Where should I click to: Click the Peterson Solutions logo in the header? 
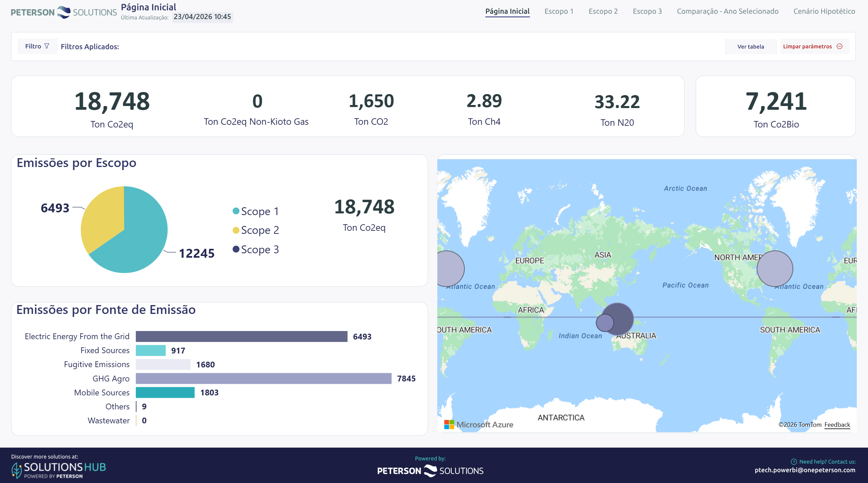click(x=64, y=12)
